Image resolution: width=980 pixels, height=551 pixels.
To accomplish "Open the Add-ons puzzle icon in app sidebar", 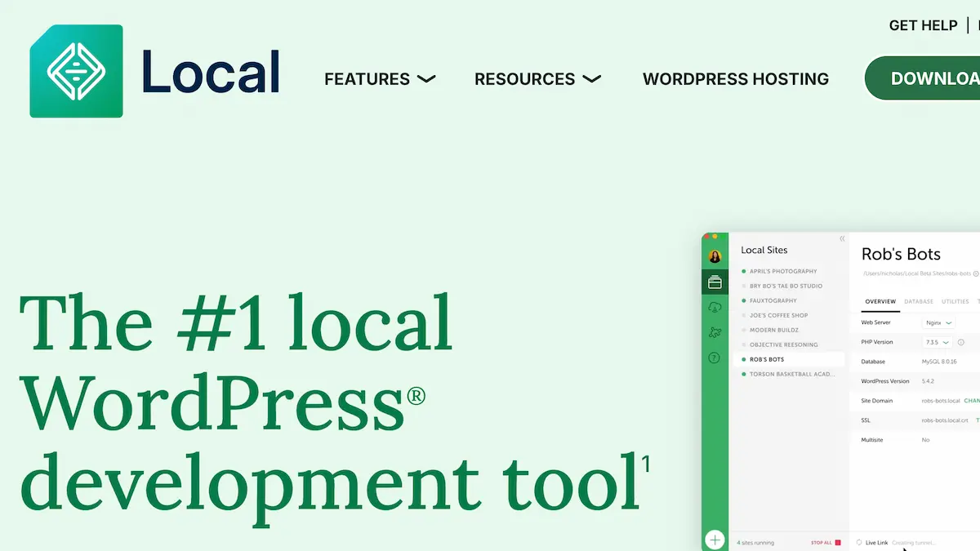I will (x=715, y=332).
